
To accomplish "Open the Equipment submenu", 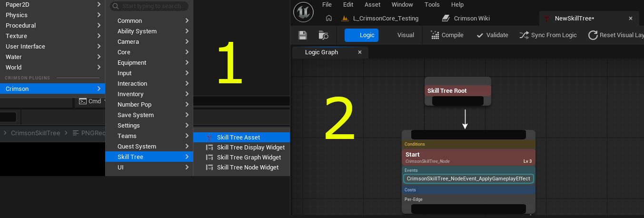I will (149, 63).
